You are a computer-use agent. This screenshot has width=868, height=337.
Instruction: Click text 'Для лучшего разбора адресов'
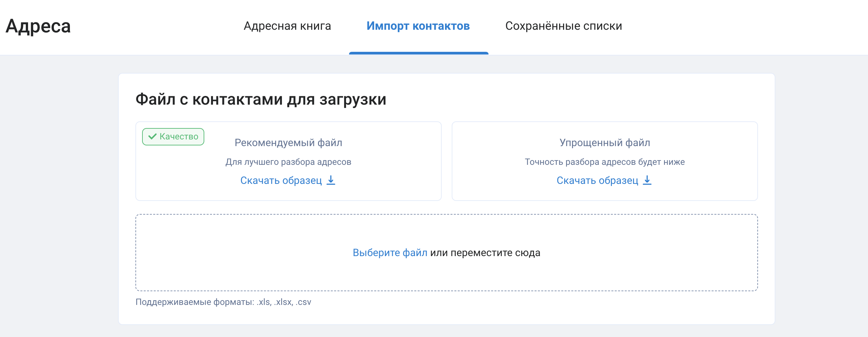[x=289, y=162]
